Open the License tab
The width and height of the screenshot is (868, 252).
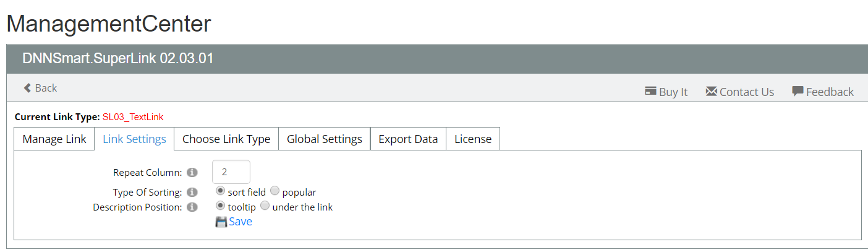pos(473,139)
